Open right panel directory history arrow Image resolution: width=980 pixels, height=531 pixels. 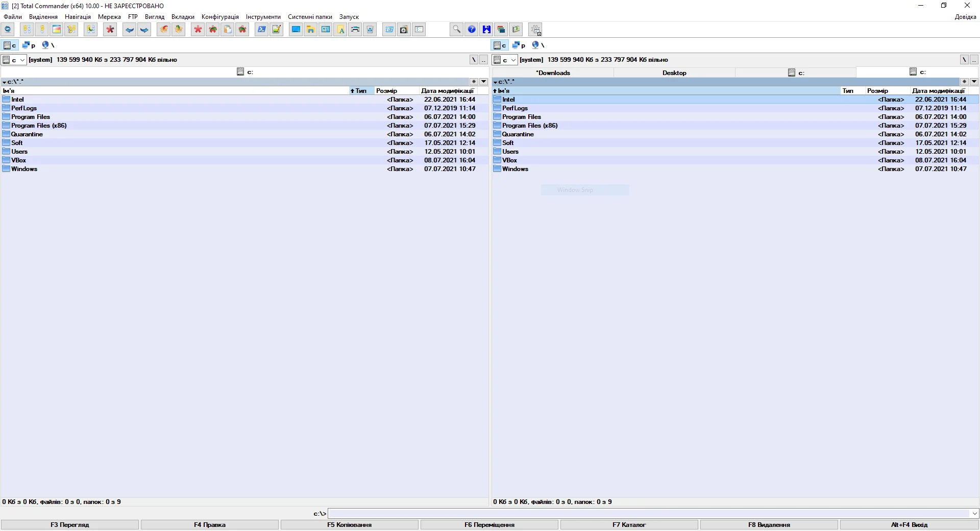tap(974, 82)
